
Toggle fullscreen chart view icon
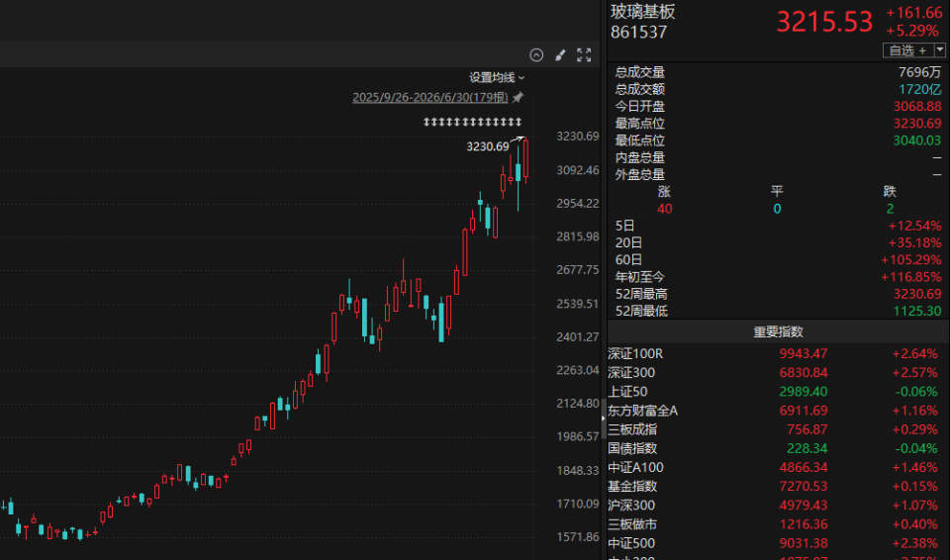tap(584, 55)
